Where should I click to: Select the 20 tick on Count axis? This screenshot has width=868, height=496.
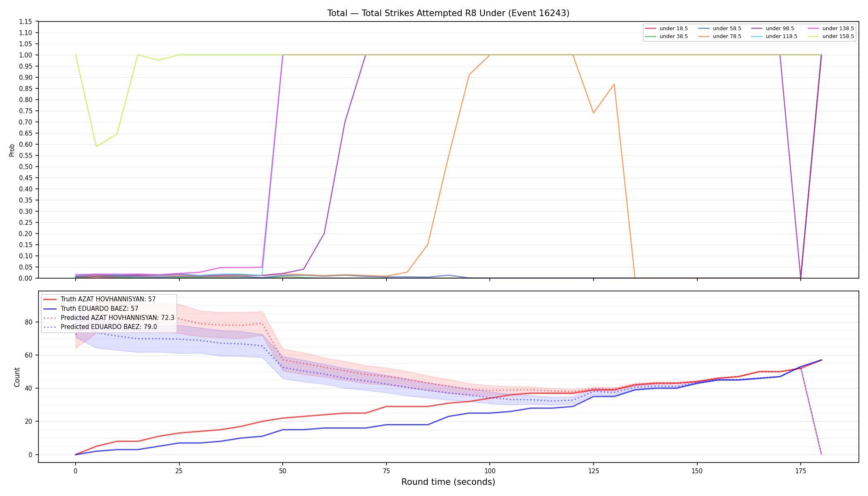[29, 422]
